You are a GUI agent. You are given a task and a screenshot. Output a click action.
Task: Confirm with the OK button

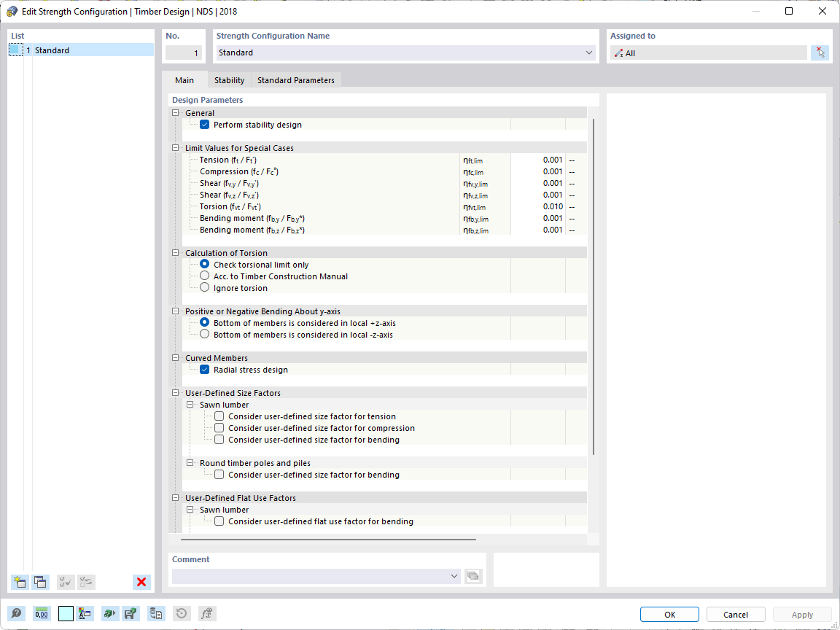[x=669, y=615]
